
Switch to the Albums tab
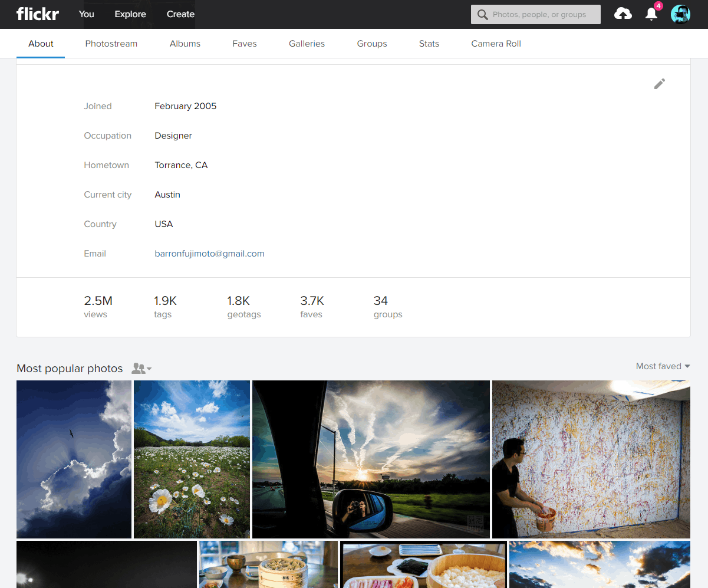185,44
